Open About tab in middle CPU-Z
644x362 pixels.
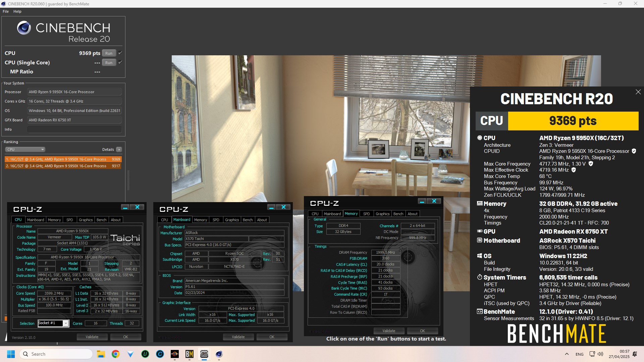pos(262,220)
